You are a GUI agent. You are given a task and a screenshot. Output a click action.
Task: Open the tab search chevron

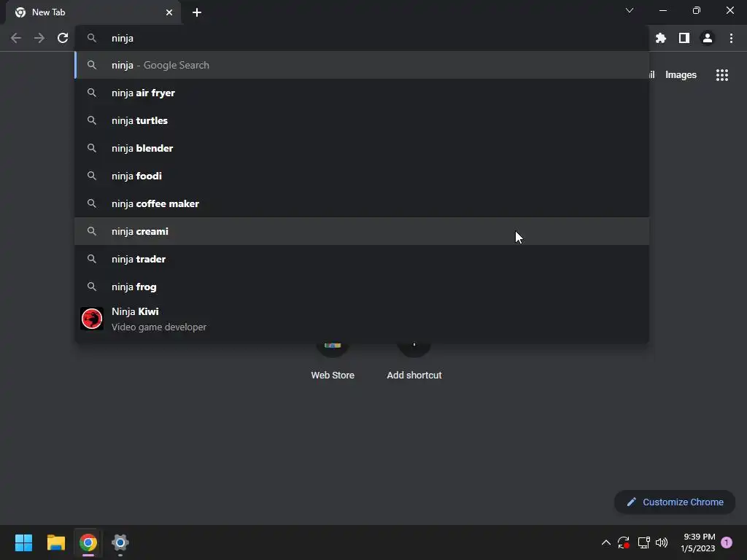point(630,10)
